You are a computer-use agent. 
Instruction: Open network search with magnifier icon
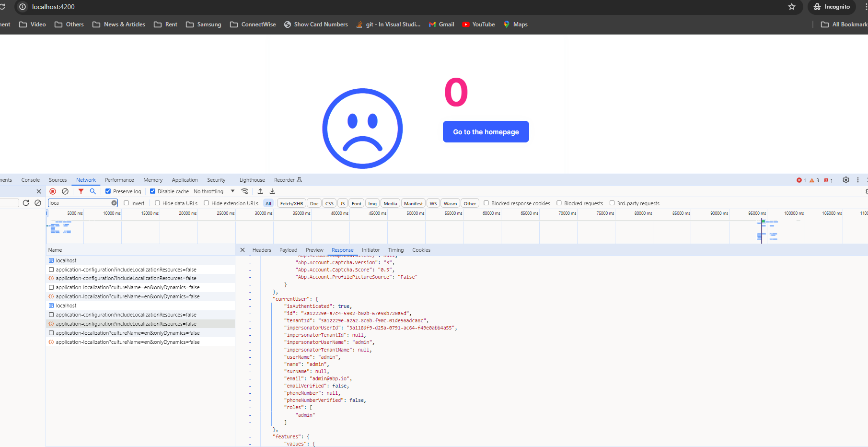click(x=93, y=191)
